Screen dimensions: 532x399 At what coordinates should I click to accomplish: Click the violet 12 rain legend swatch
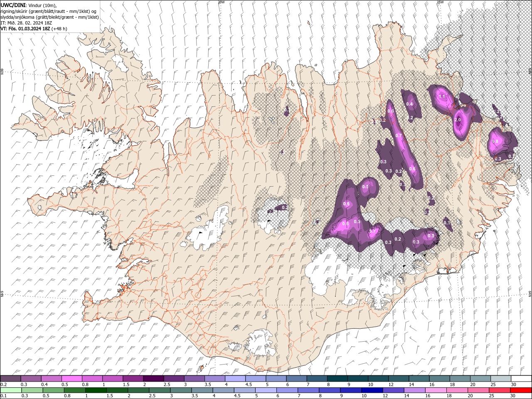tap(393, 390)
